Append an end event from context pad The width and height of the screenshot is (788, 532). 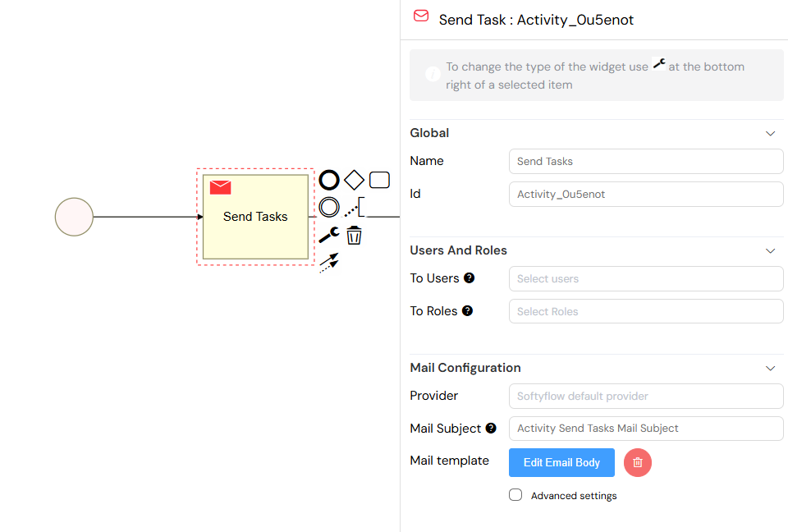tap(329, 180)
